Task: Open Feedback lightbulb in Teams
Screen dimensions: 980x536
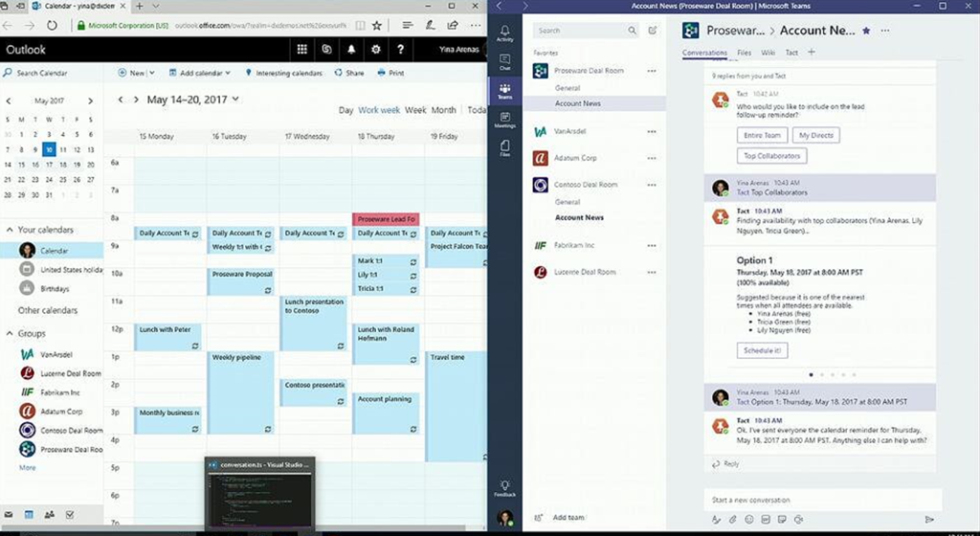Action: [x=504, y=488]
